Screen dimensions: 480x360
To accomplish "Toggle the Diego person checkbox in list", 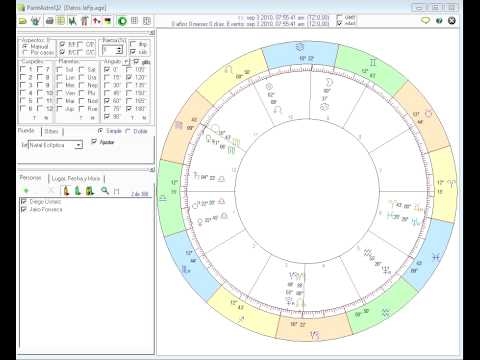I will coord(24,202).
